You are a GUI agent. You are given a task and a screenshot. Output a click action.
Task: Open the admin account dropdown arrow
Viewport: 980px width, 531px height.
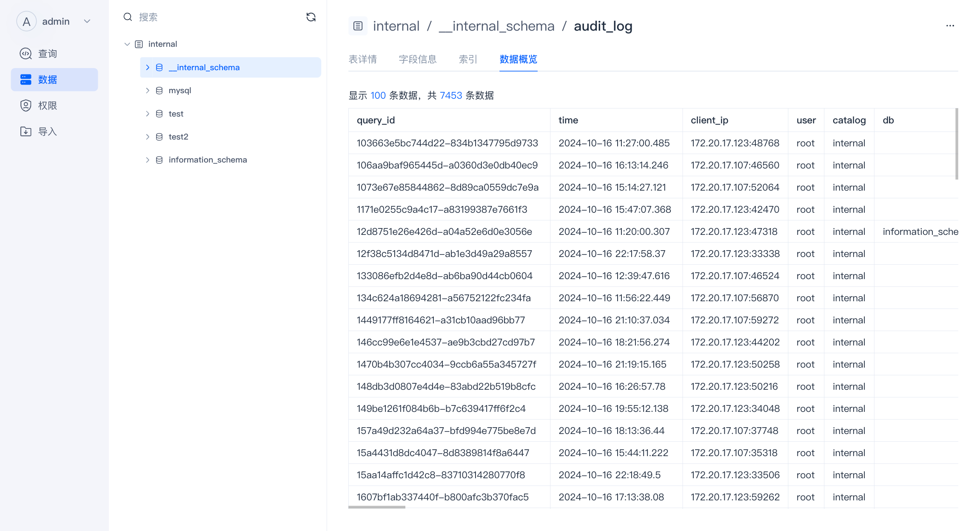coord(87,21)
